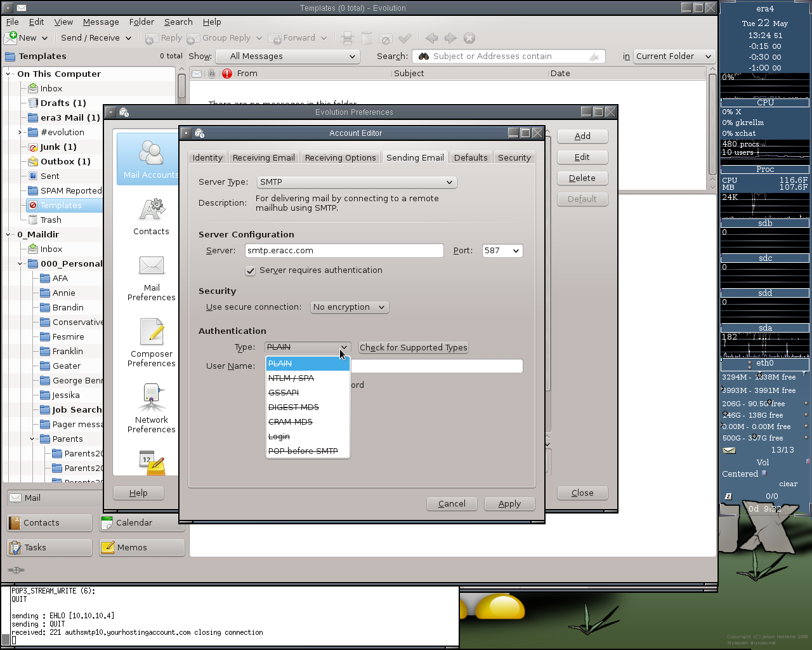Click the gkrellm mail envelope icon
Screen dimensions: 812x650
[x=730, y=450]
